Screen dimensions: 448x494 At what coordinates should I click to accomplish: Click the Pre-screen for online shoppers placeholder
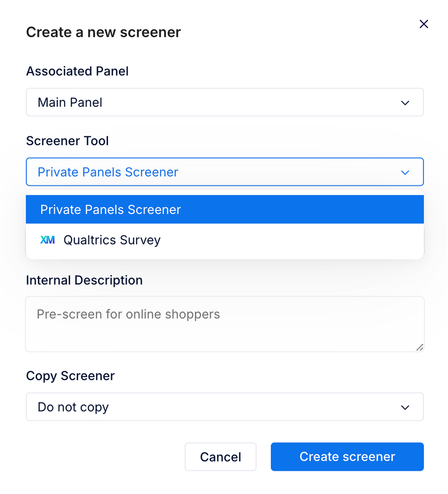pyautogui.click(x=128, y=314)
